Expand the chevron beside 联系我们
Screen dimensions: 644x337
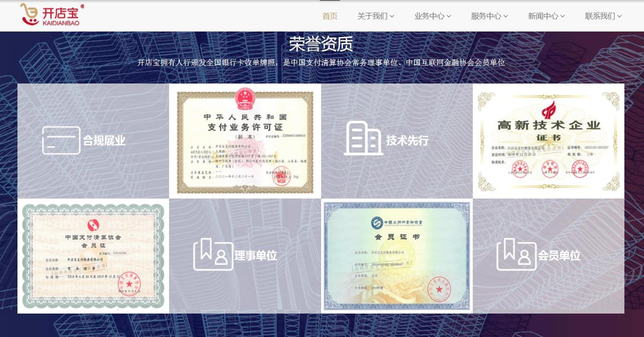click(620, 17)
